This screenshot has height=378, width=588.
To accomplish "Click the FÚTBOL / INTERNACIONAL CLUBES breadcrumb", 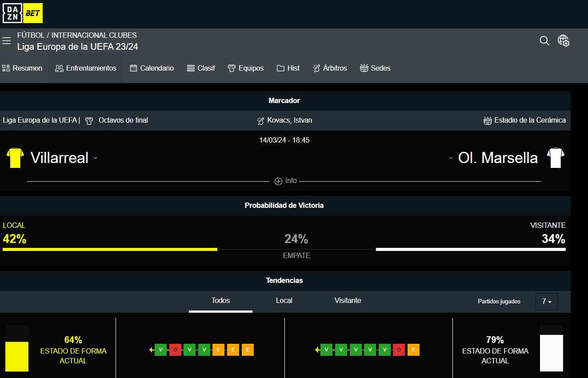I will point(77,35).
